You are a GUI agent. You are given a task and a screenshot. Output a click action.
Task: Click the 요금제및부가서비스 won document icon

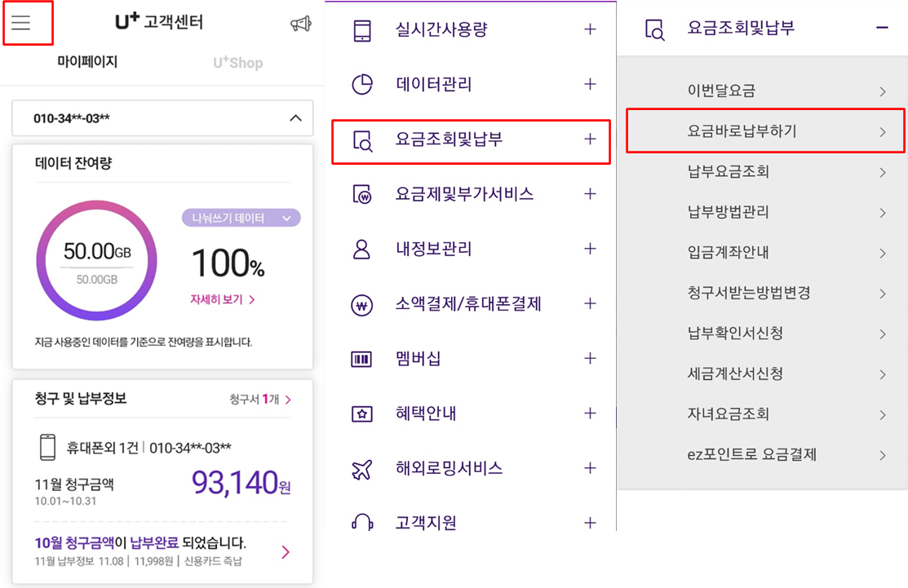(x=362, y=194)
